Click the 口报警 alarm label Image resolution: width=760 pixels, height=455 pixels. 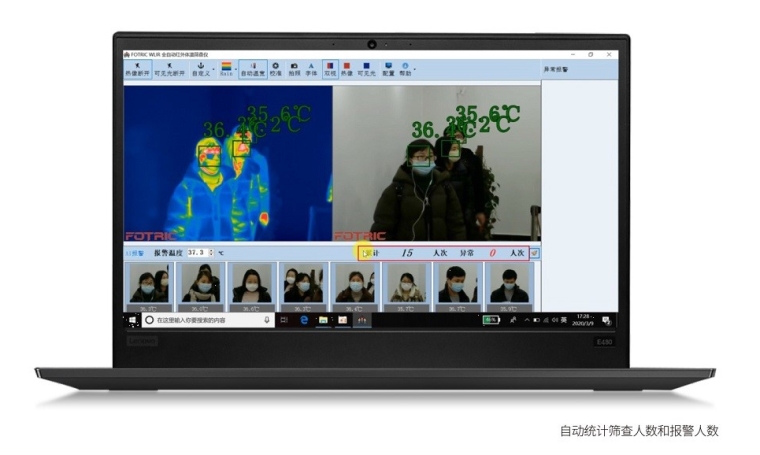coord(134,253)
